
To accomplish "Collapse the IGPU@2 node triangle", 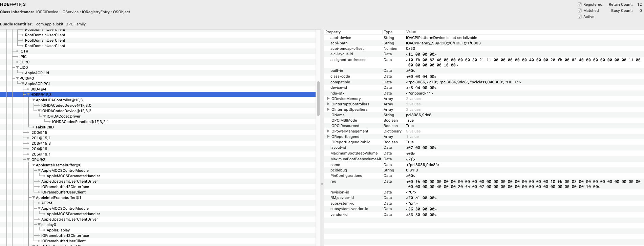I will 28,160.
